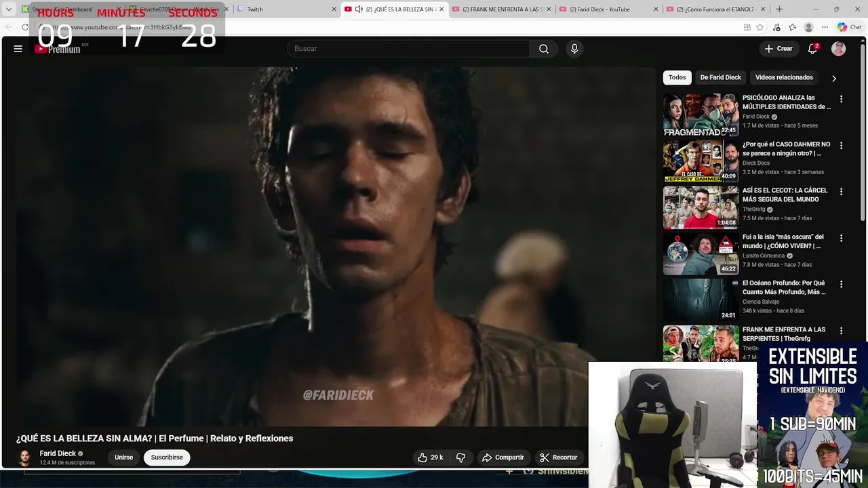
Task: Mute the playing QUÉ ES LA BELLEZA tab
Action: [358, 9]
